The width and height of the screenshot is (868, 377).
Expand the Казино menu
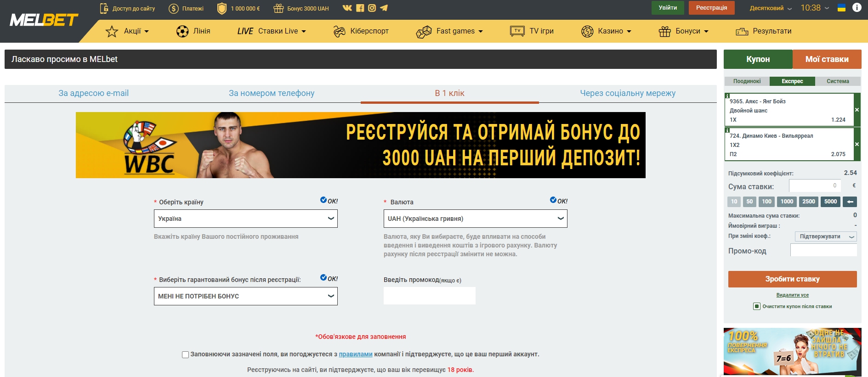click(615, 31)
